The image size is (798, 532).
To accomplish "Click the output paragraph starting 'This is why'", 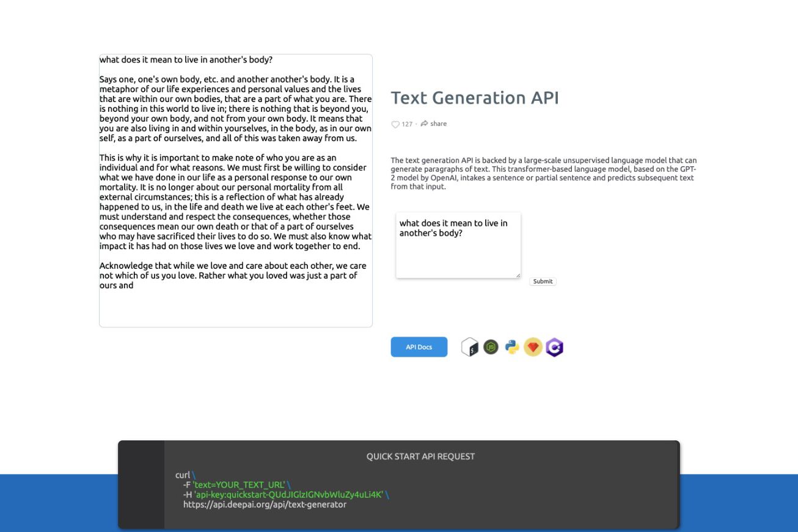I will [236, 202].
